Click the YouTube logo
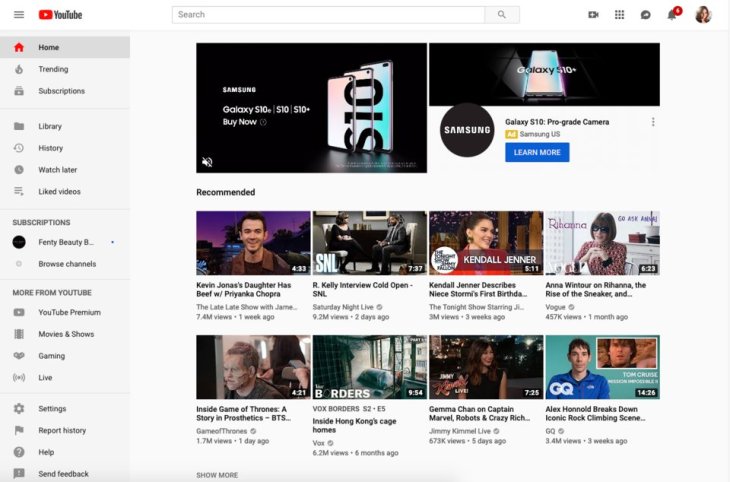The width and height of the screenshot is (730, 482). (60, 15)
